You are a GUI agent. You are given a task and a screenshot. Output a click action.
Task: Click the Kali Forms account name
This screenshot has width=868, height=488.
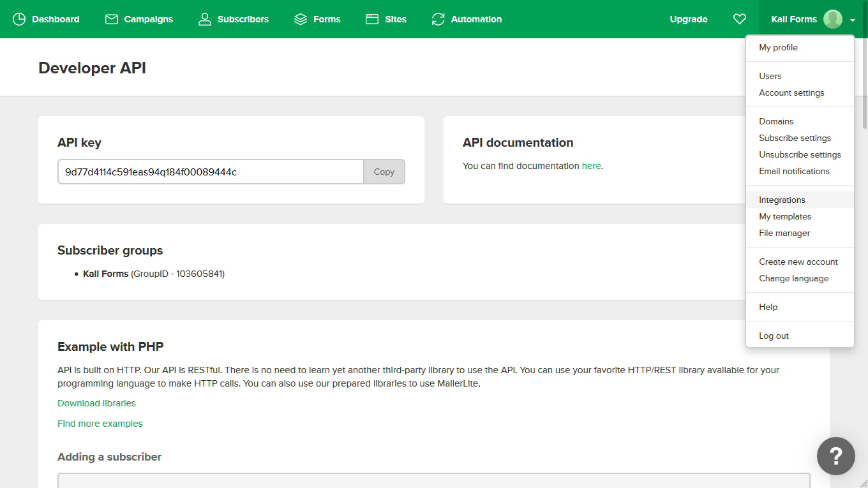click(794, 19)
